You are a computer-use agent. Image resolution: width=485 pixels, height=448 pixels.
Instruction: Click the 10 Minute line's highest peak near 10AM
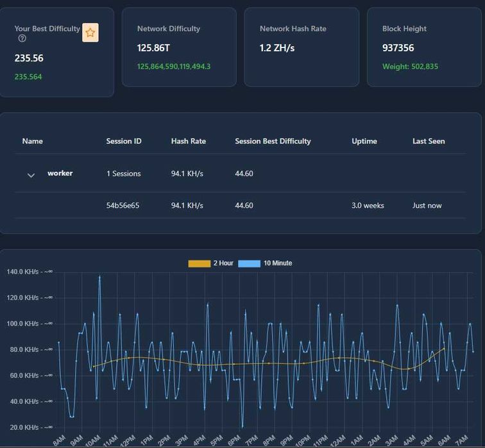99,277
